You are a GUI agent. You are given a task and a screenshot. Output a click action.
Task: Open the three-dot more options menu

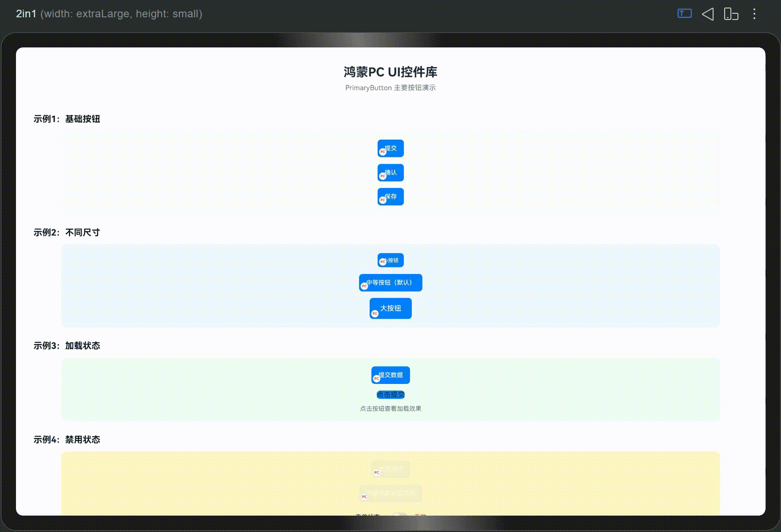(x=754, y=14)
